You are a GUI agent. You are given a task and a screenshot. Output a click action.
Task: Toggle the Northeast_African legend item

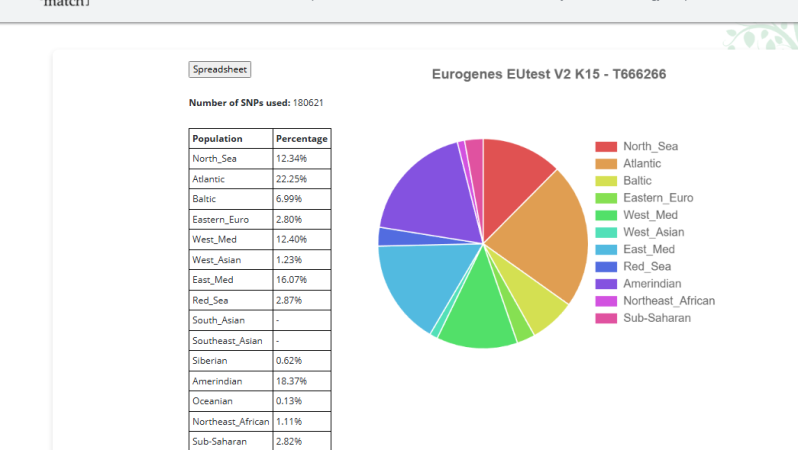654,301
